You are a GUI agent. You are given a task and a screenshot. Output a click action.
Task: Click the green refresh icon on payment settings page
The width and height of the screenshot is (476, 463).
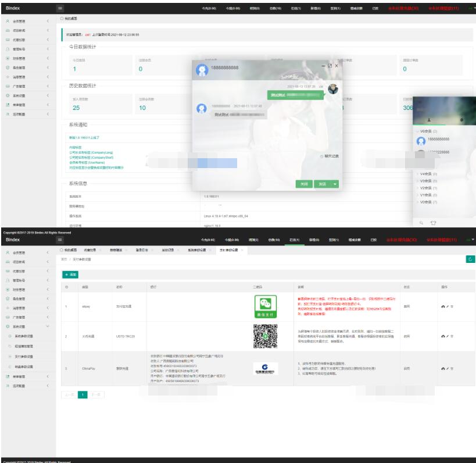(470, 259)
